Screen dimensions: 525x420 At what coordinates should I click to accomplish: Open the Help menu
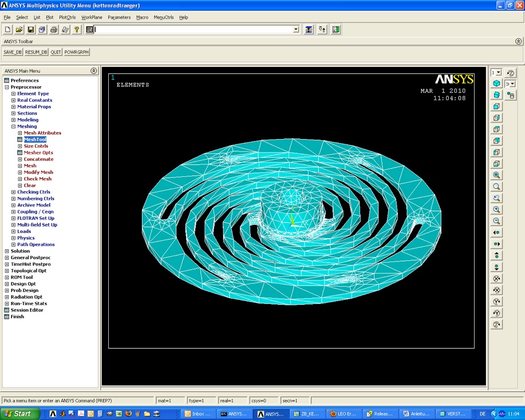pos(183,17)
